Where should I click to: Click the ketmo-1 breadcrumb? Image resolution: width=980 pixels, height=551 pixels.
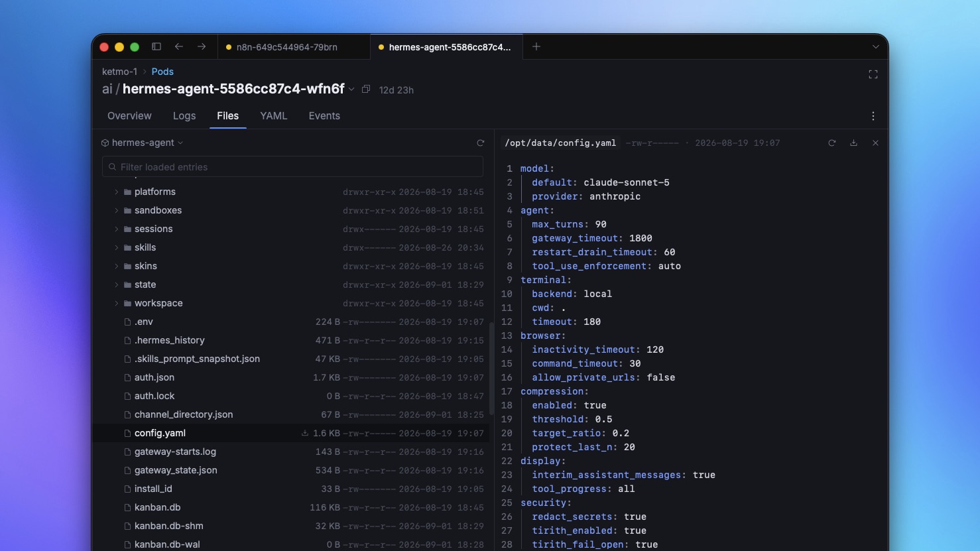click(120, 72)
